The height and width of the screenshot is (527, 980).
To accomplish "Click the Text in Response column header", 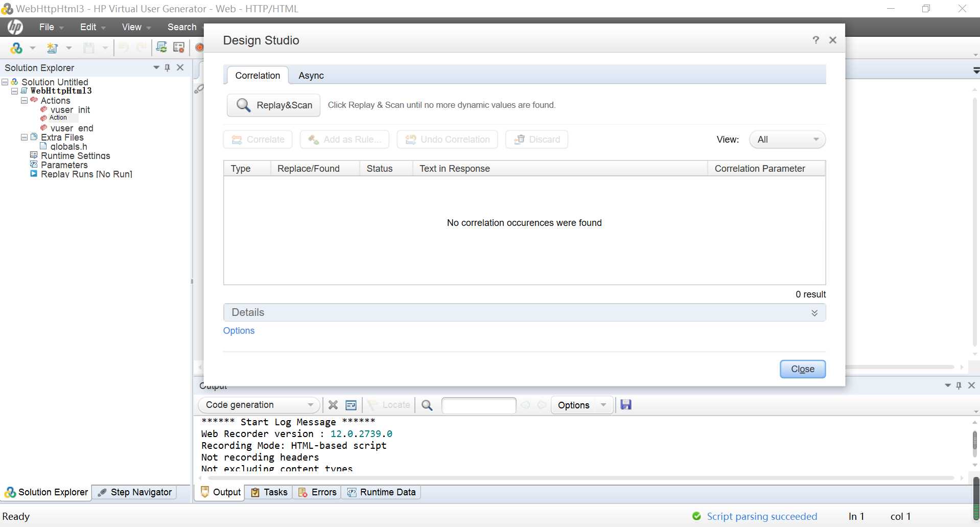I will tap(559, 169).
